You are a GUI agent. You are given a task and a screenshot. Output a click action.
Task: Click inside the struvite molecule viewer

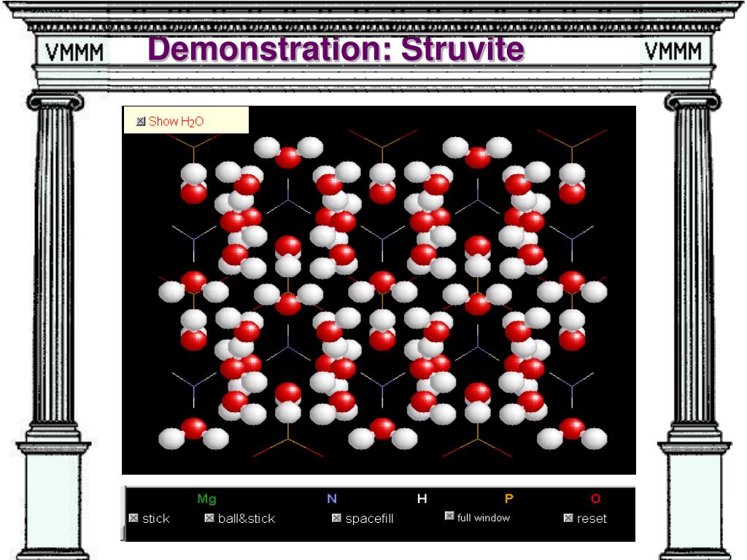pos(379,290)
